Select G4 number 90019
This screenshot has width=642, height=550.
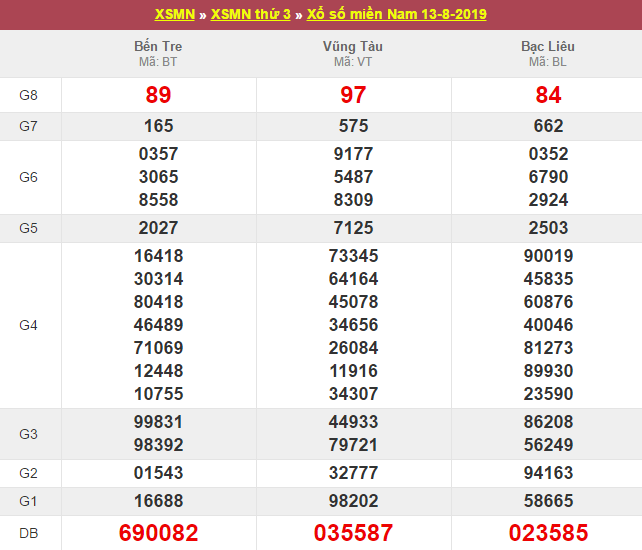click(548, 256)
